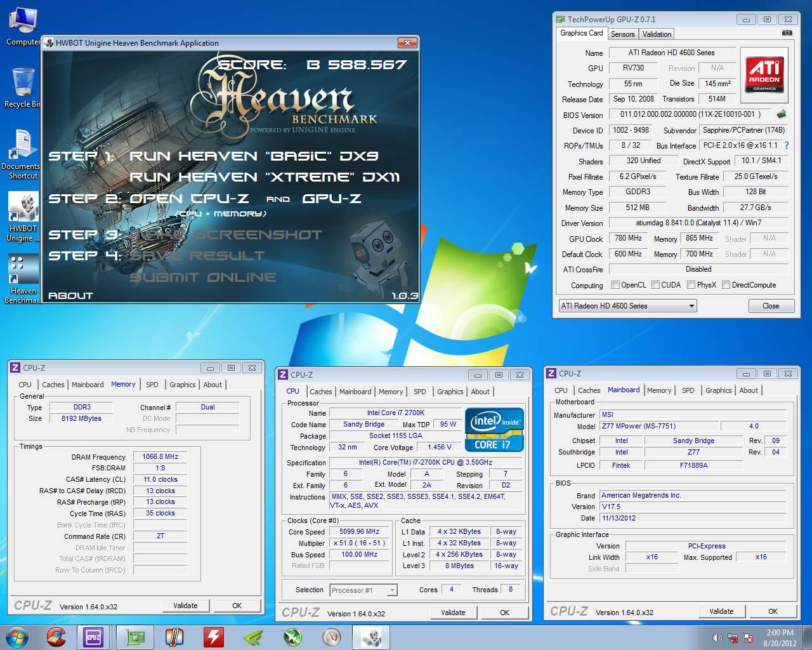Click the Driver Version field in GPU-Z

(698, 223)
